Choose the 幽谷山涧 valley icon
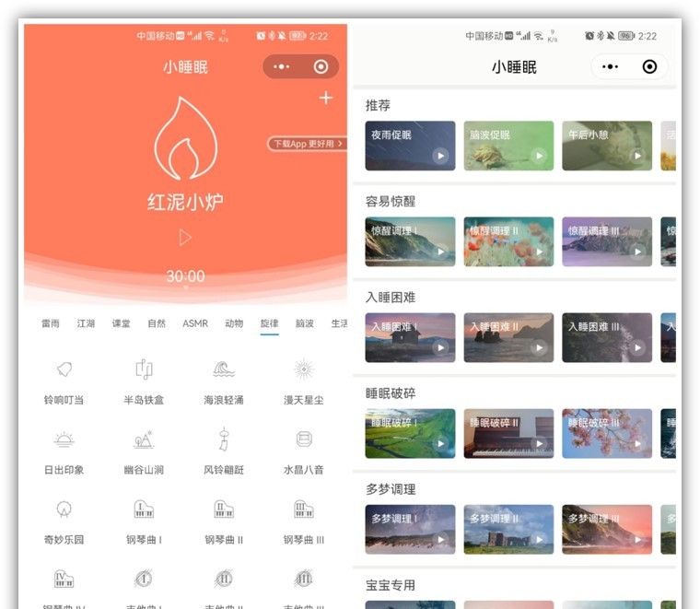The height and width of the screenshot is (609, 700). point(144,439)
